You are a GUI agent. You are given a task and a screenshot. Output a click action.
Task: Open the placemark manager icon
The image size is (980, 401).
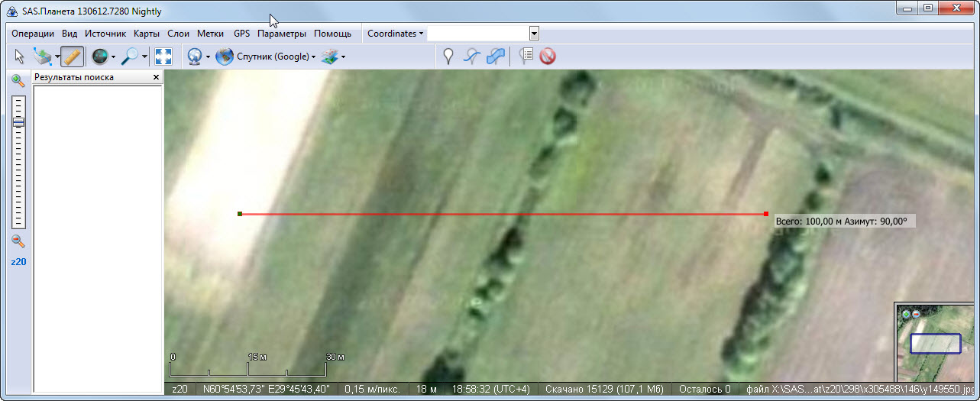[526, 57]
